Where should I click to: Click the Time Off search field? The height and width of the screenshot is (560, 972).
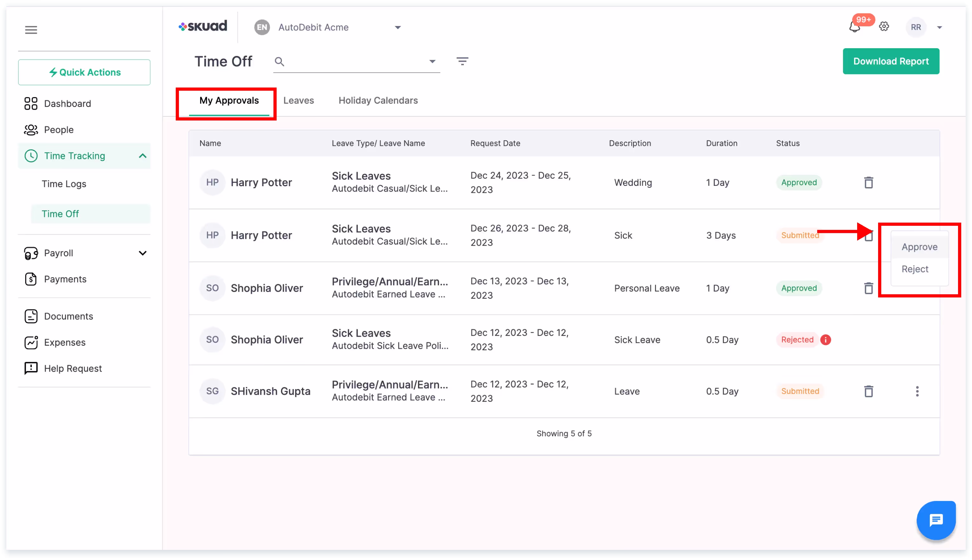coord(354,62)
